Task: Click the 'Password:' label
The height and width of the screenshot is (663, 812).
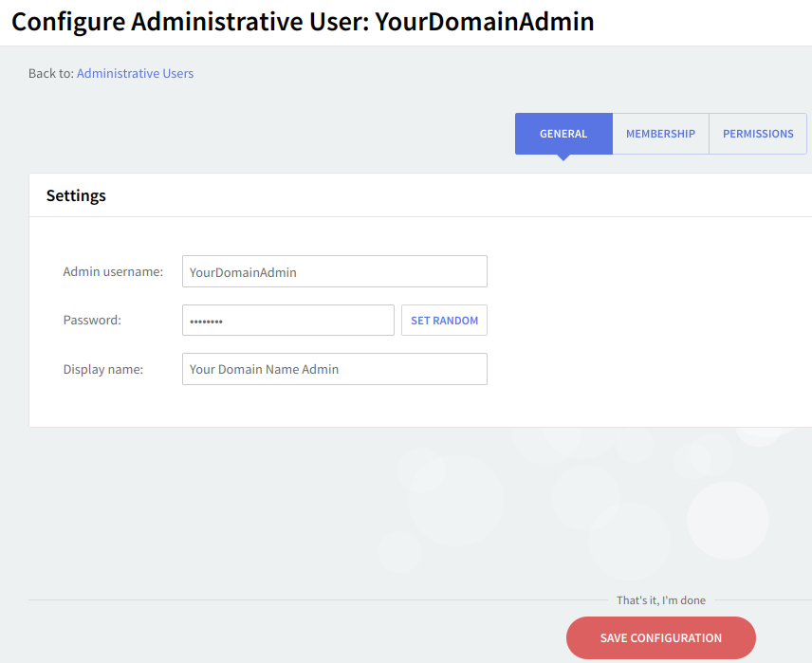Action: pyautogui.click(x=92, y=321)
